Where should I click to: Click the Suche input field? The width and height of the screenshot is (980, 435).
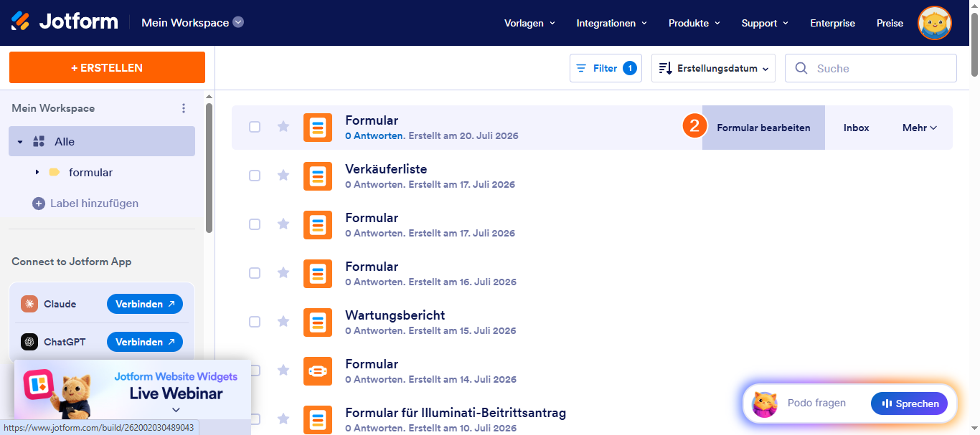click(x=871, y=68)
